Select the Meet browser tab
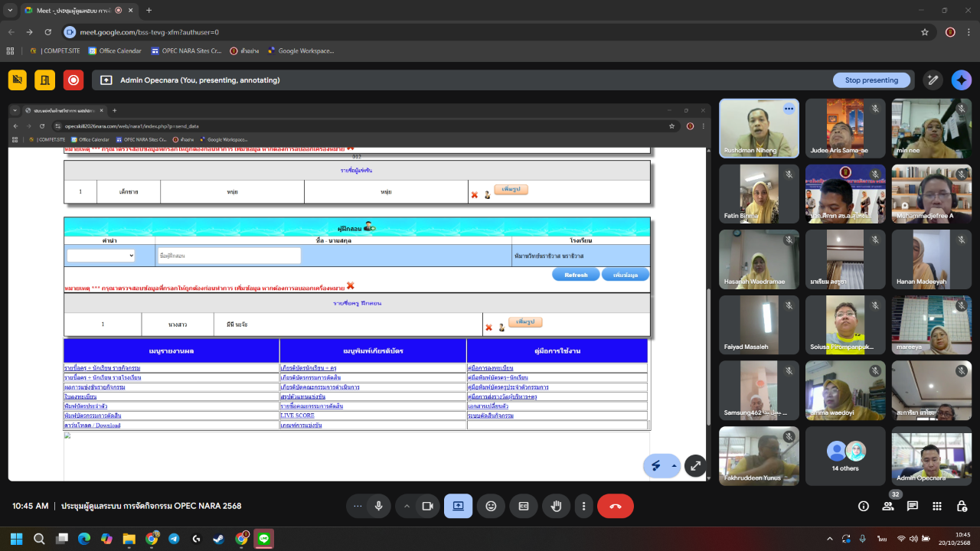980x551 pixels. pos(73,11)
